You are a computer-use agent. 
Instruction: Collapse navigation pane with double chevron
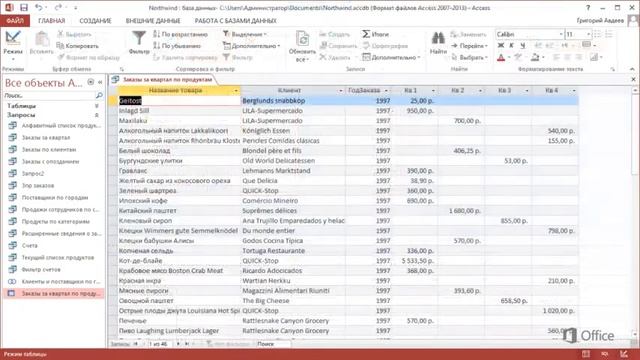point(100,82)
